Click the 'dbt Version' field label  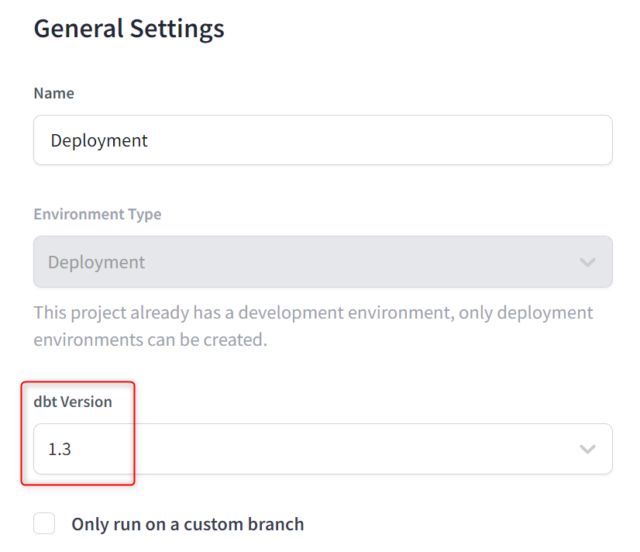point(73,402)
